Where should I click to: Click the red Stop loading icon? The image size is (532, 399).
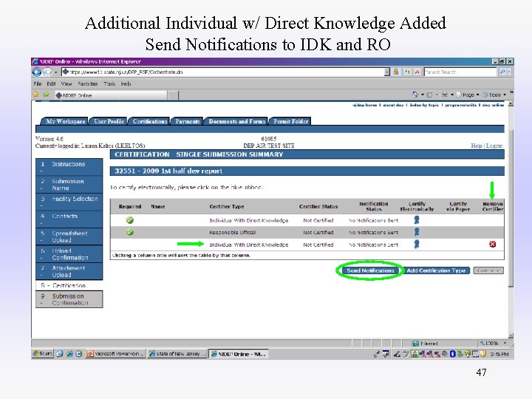click(x=417, y=72)
